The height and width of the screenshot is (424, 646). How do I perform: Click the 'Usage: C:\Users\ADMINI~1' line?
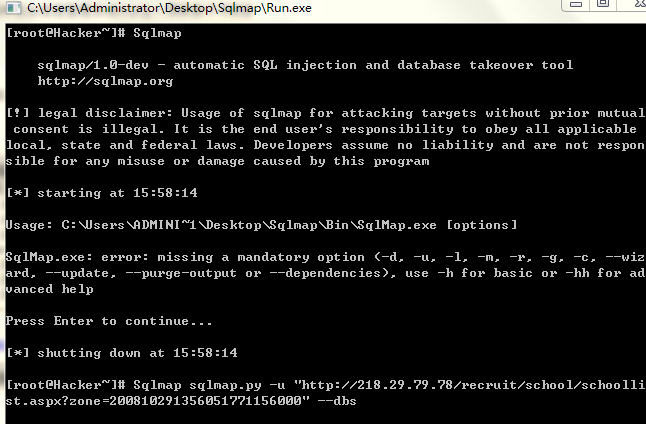point(262,225)
